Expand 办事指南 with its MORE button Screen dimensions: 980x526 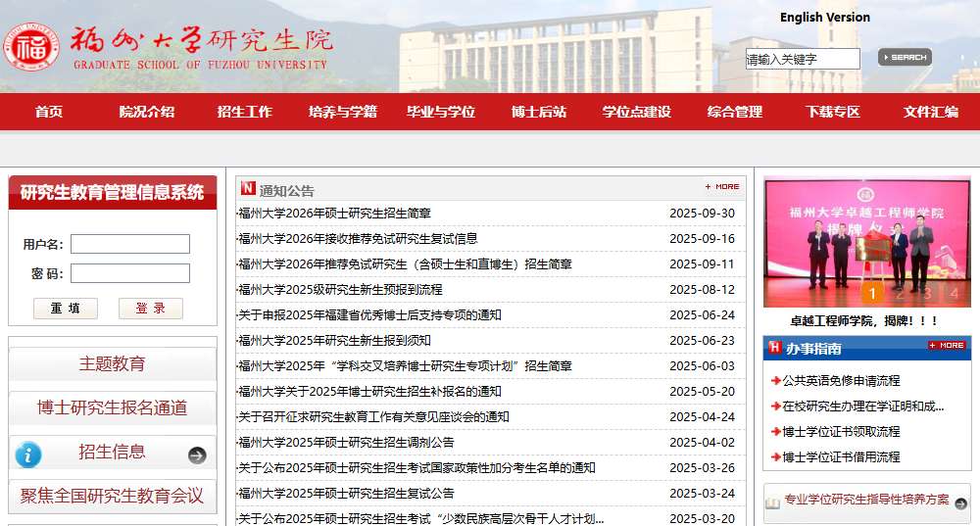pyautogui.click(x=947, y=345)
